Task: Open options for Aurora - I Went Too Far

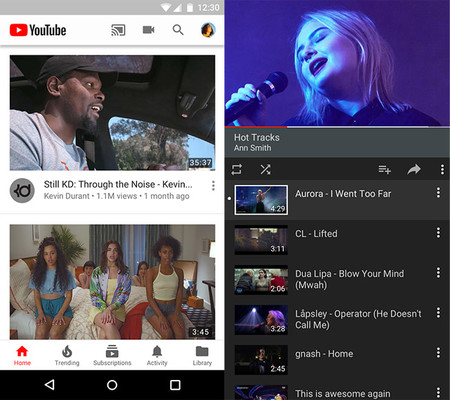Action: 438,193
